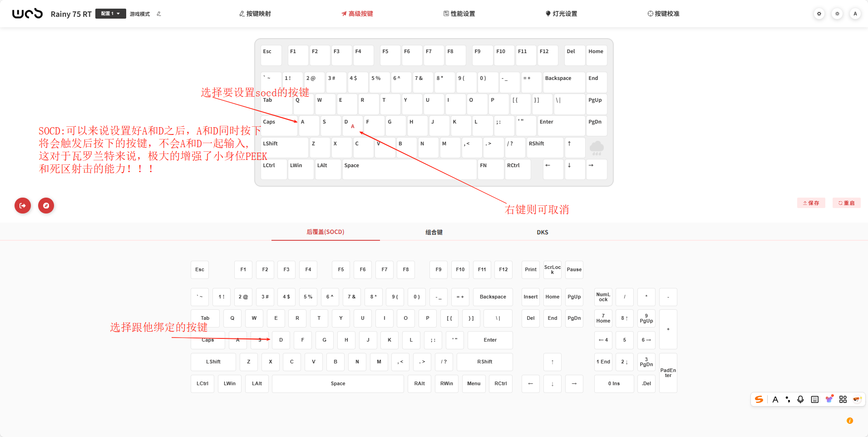Choose the numpad plus key
This screenshot has height=437, width=868.
click(668, 329)
